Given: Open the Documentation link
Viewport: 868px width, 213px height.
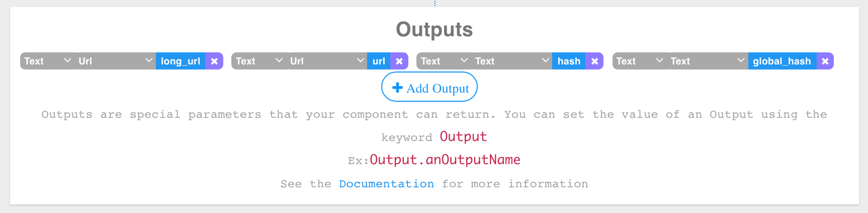Looking at the screenshot, I should click(x=386, y=184).
